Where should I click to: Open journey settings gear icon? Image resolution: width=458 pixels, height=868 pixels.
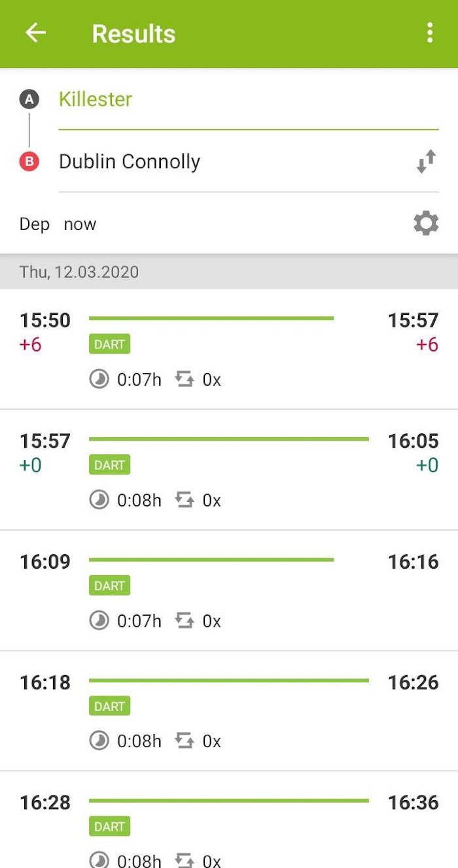click(x=426, y=224)
